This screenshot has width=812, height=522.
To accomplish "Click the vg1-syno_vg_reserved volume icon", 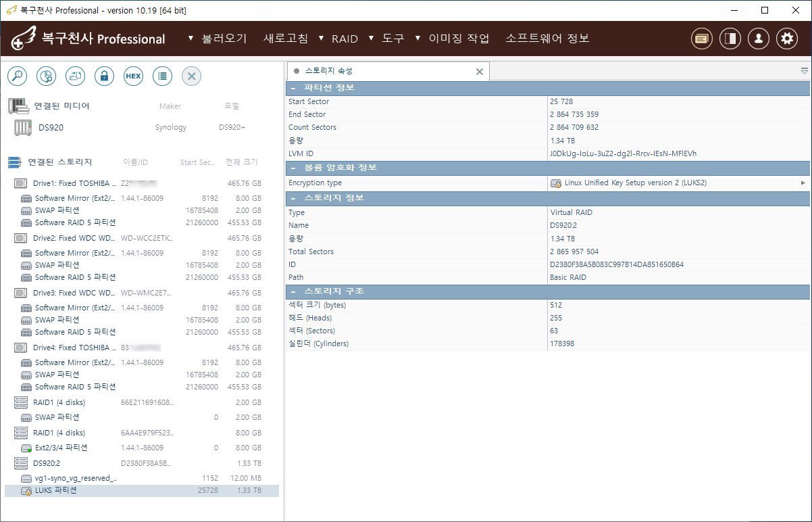I will [x=26, y=478].
